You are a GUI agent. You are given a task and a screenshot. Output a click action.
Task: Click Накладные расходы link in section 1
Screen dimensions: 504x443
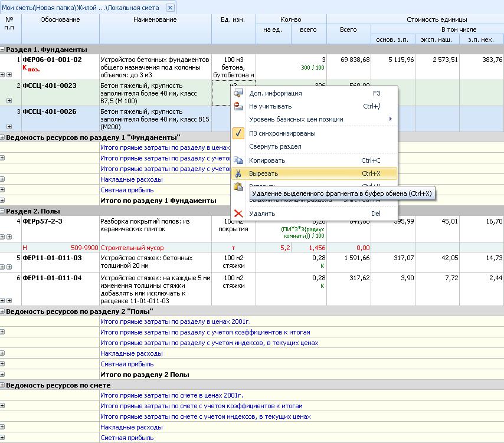132,179
